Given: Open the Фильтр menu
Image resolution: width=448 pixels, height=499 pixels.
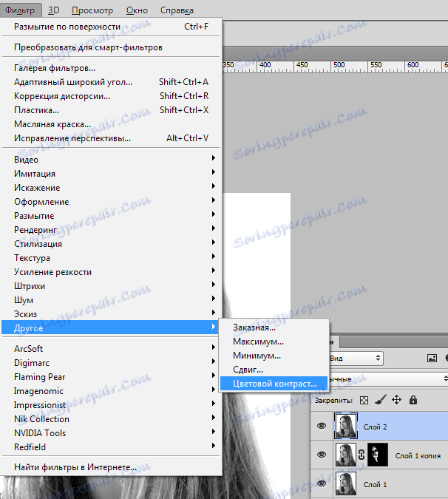Looking at the screenshot, I should point(21,10).
